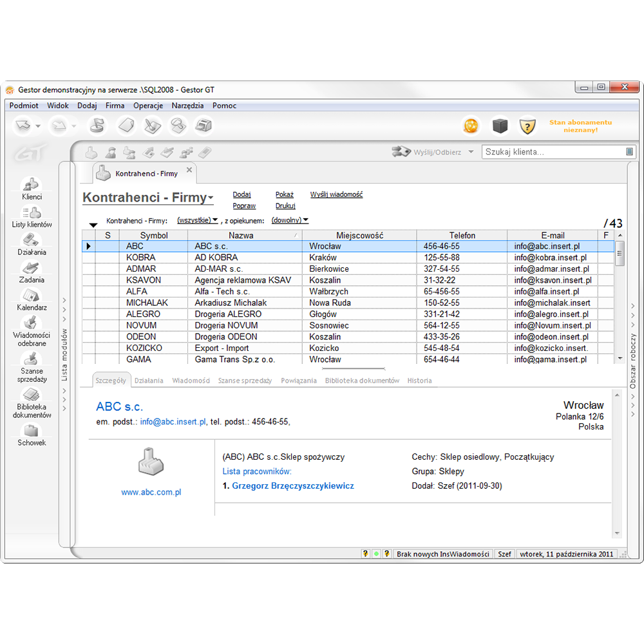Open the Klienci module in sidebar
Image resolution: width=644 pixels, height=644 pixels.
[x=32, y=185]
